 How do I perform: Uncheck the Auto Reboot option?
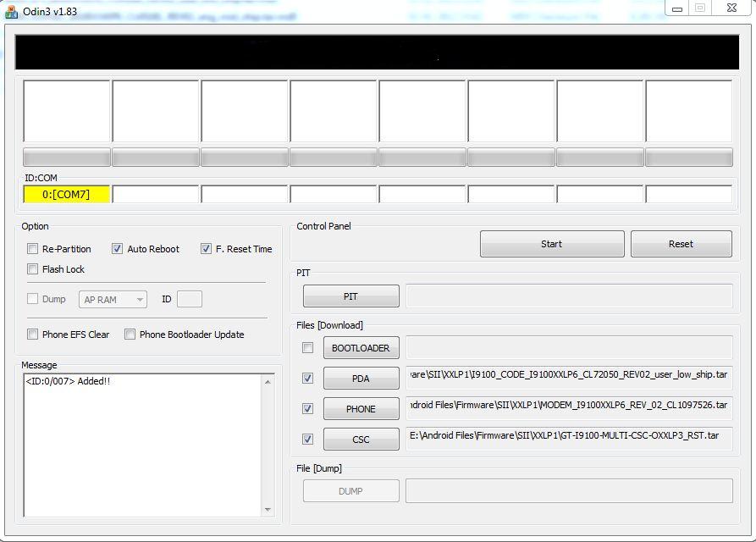(117, 249)
